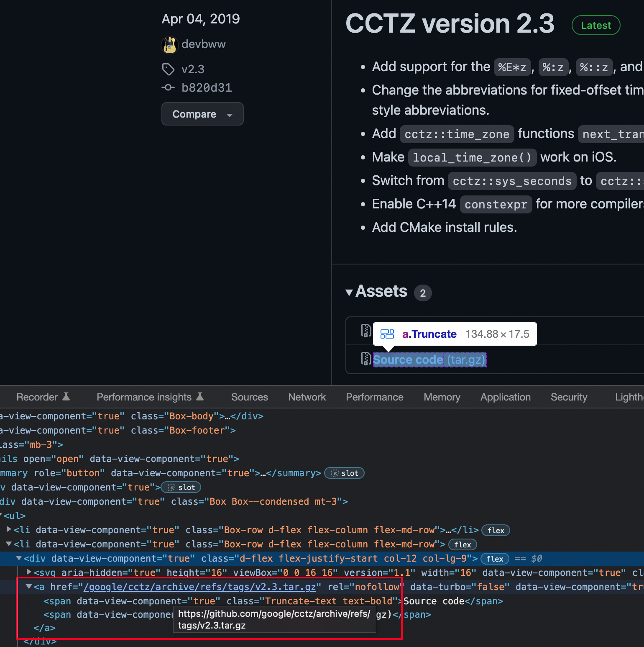The image size is (644, 647).
Task: Select the Truncate-text text-bold span line
Action: pos(273,601)
